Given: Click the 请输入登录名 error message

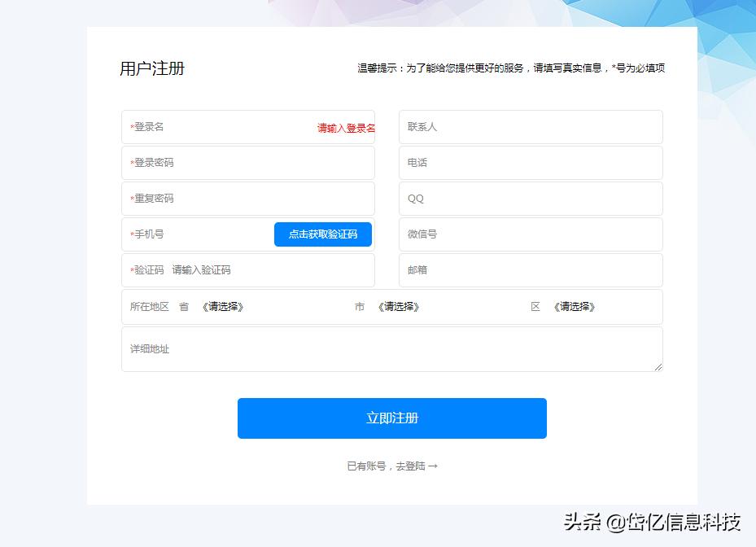Looking at the screenshot, I should tap(345, 128).
